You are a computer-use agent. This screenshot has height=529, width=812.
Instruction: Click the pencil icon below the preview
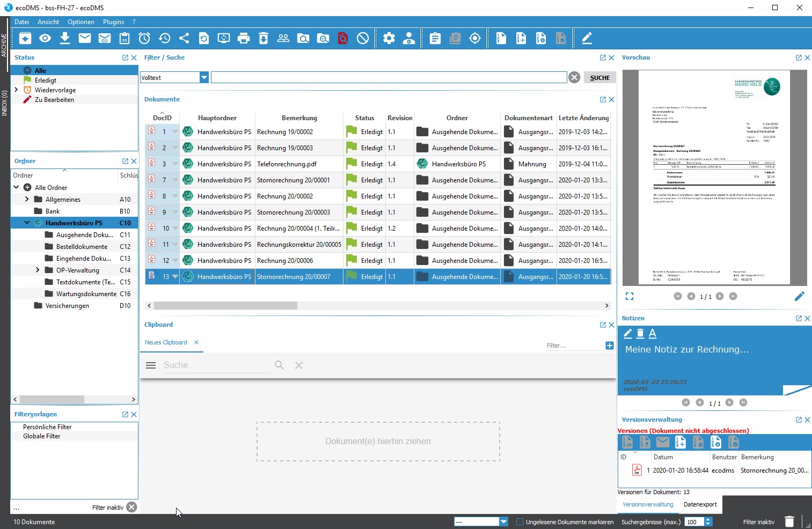tap(800, 296)
